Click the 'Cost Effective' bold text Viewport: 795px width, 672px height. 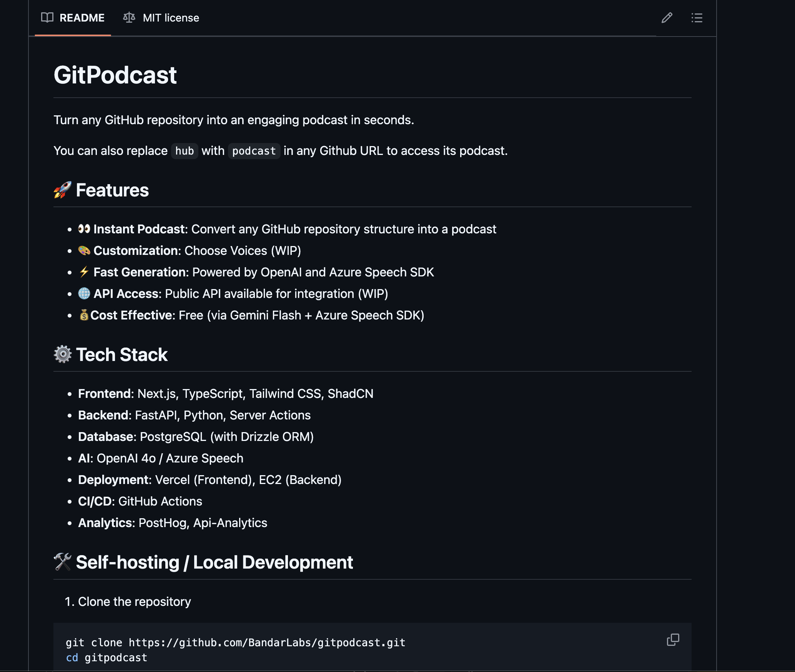131,315
